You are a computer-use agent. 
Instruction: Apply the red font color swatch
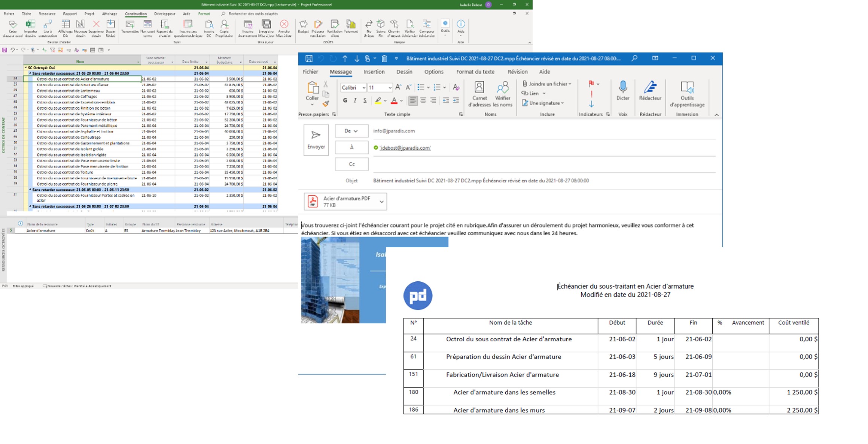pos(394,100)
